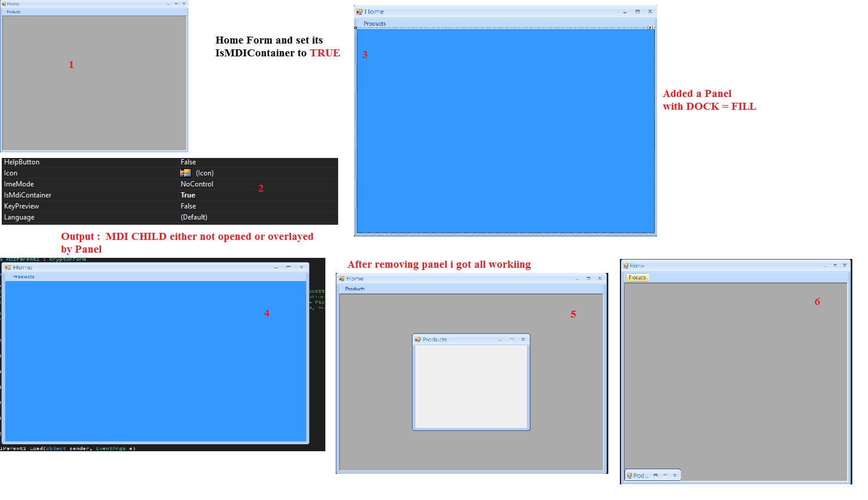Toggle the KeyPreview False value

(188, 206)
